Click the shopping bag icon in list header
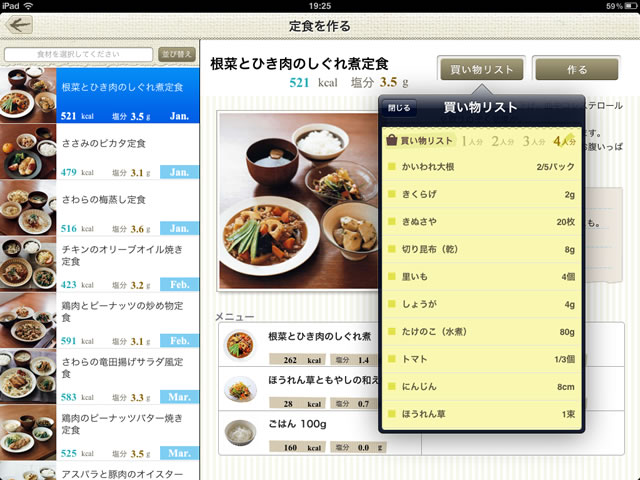 tap(391, 140)
